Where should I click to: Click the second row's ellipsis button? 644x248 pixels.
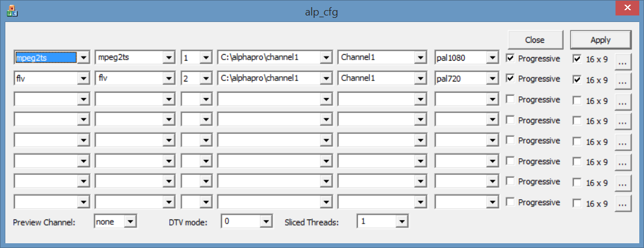[621, 81]
